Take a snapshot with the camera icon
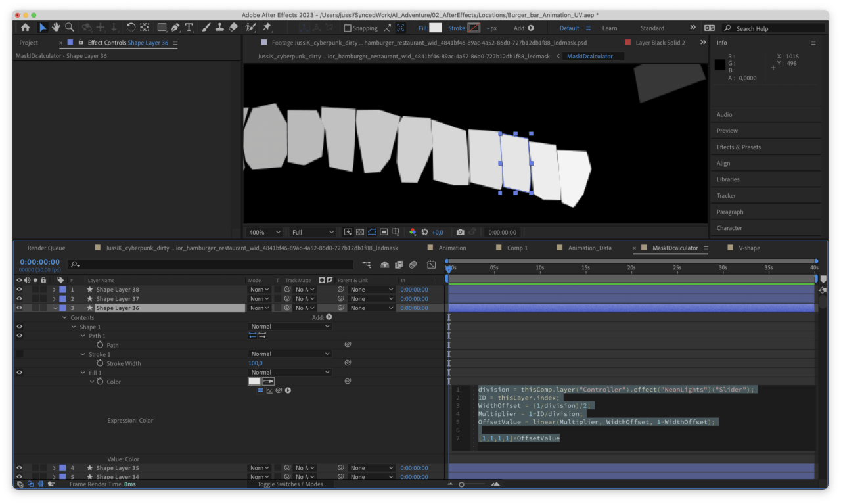Image resolution: width=841 pixels, height=504 pixels. (460, 232)
